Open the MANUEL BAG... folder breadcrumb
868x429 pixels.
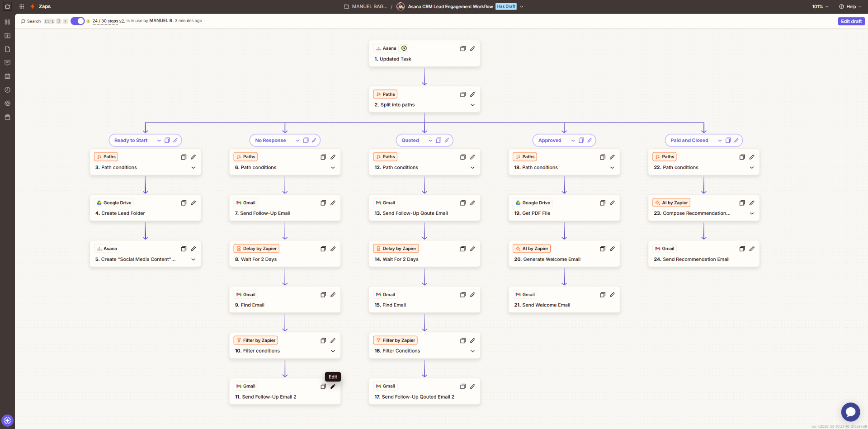366,7
